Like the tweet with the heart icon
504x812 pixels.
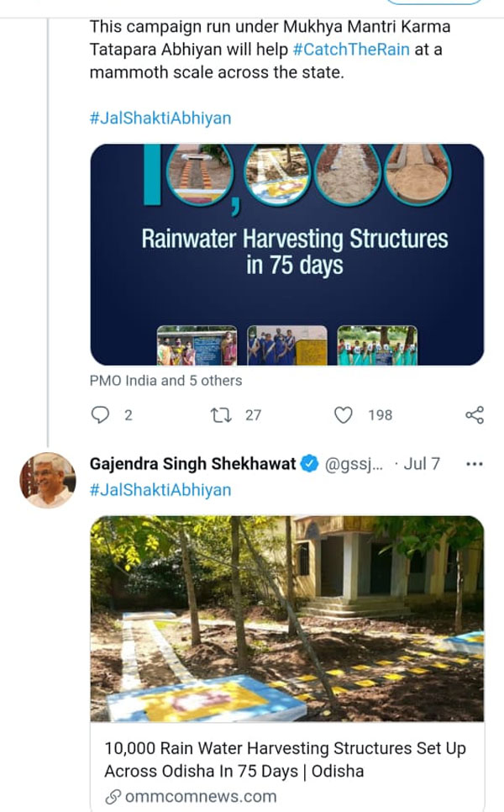click(344, 414)
